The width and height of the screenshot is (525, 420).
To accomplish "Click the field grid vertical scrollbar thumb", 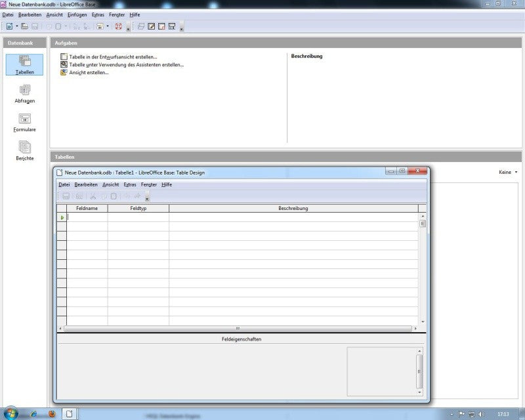I will [x=423, y=223].
